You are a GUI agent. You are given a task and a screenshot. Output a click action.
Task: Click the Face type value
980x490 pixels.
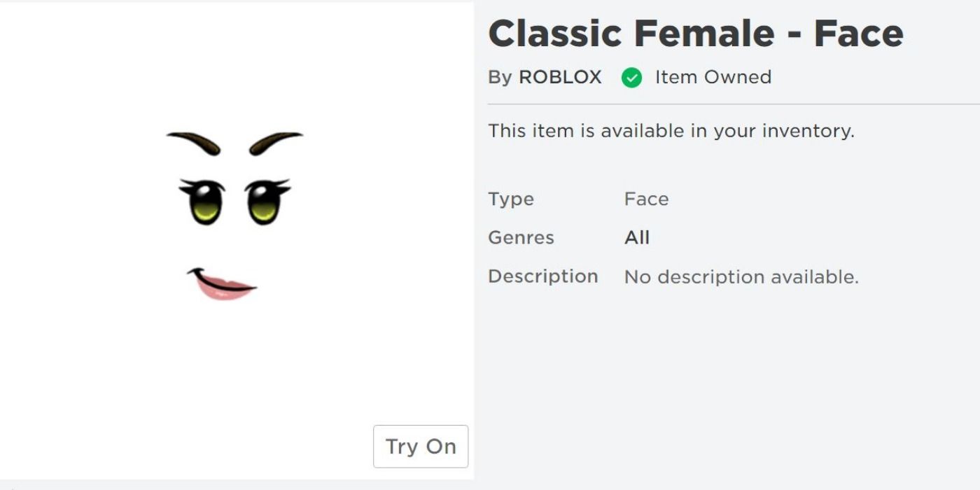[646, 199]
